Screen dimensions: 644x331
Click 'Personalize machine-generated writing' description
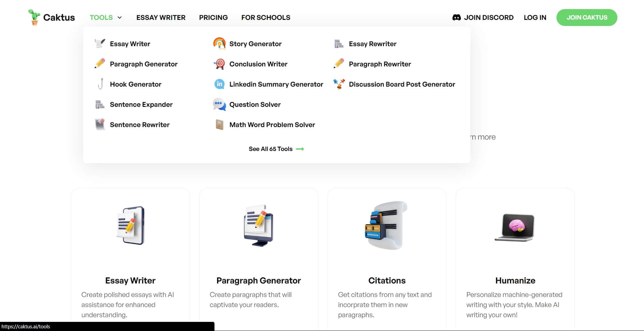point(514,305)
